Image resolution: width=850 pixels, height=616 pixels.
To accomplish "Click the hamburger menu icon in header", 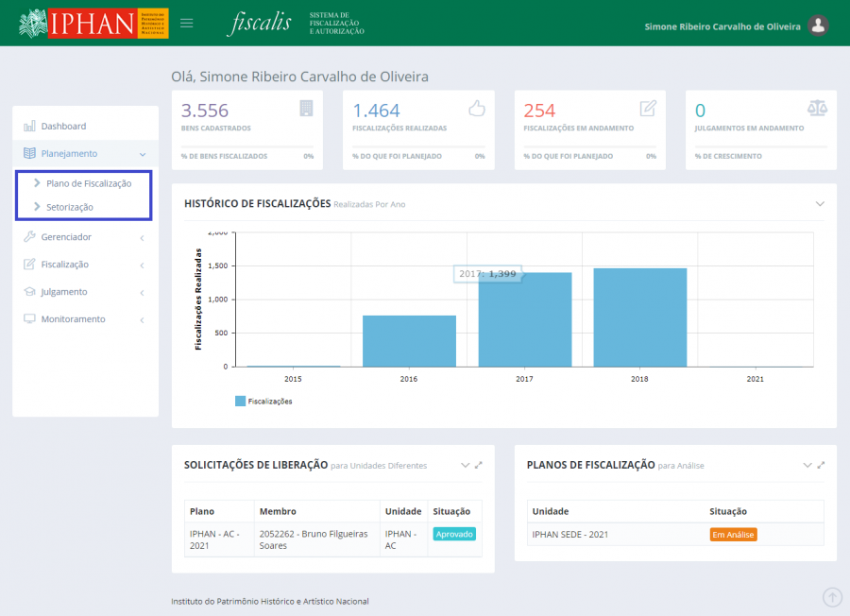I will click(x=187, y=24).
